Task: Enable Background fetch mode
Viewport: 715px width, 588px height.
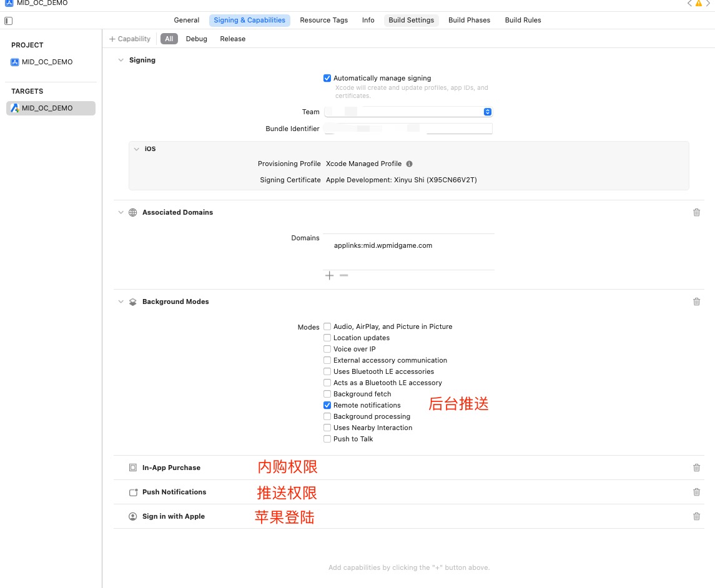Action: 327,394
